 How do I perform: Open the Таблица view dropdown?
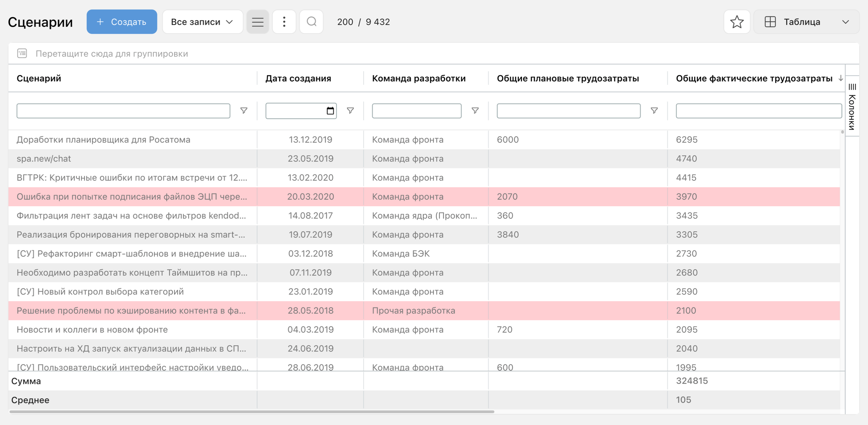[x=806, y=22]
